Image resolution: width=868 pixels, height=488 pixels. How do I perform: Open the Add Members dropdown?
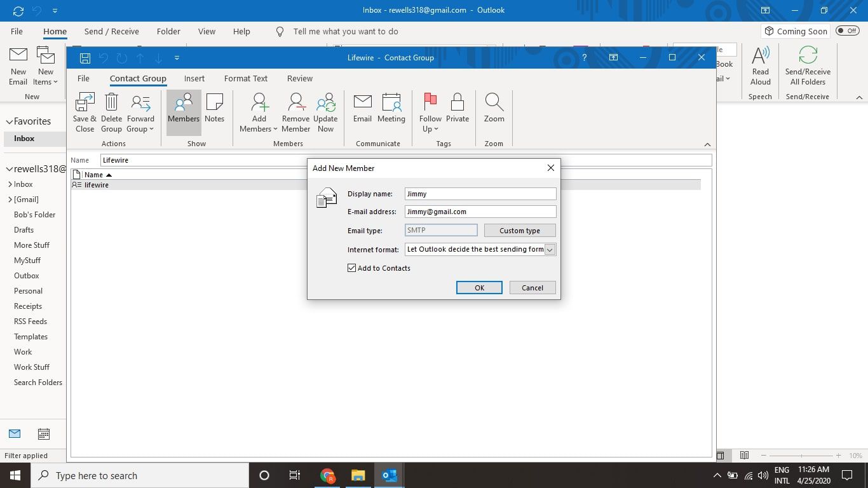pyautogui.click(x=259, y=112)
